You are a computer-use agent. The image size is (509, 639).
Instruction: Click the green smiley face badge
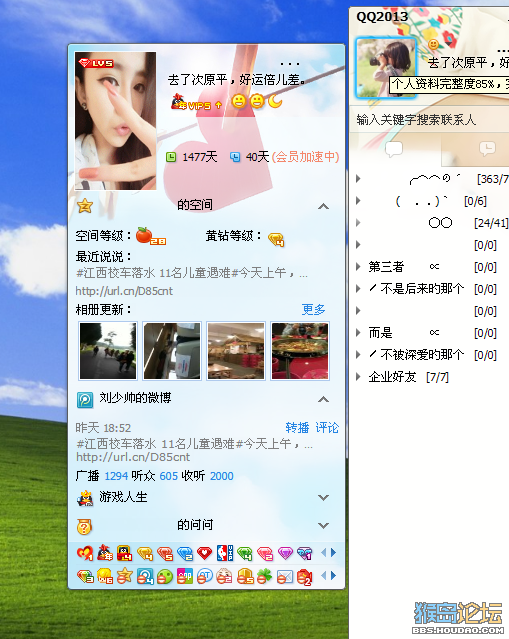click(165, 576)
